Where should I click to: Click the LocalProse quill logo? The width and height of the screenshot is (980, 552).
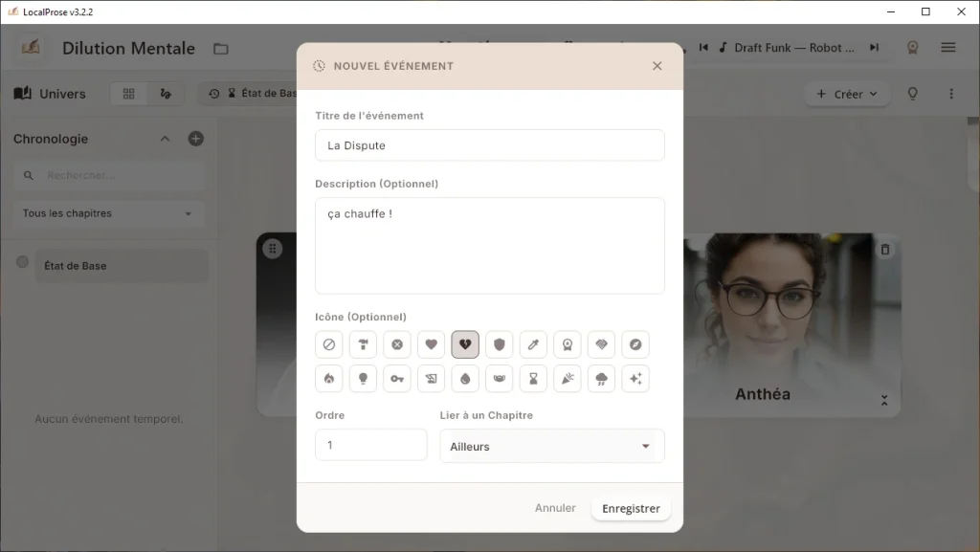(x=31, y=48)
